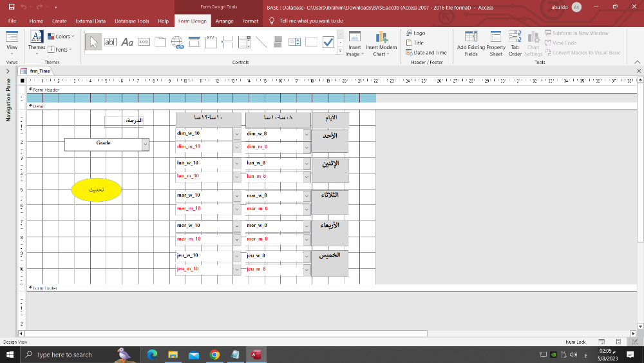
Task: Expand the Fonts theme dropdown
Action: (60, 50)
